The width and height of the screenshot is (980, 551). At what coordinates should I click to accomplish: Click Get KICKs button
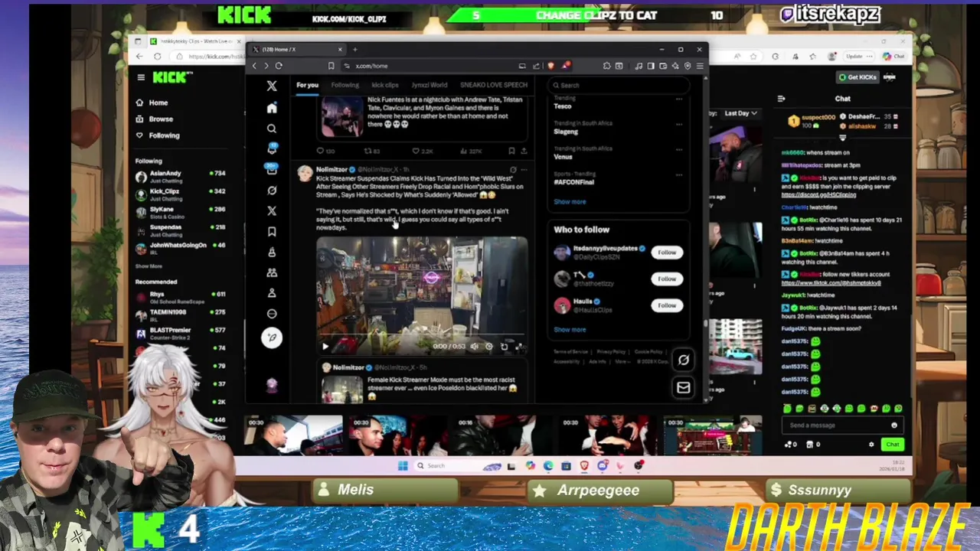click(x=857, y=77)
